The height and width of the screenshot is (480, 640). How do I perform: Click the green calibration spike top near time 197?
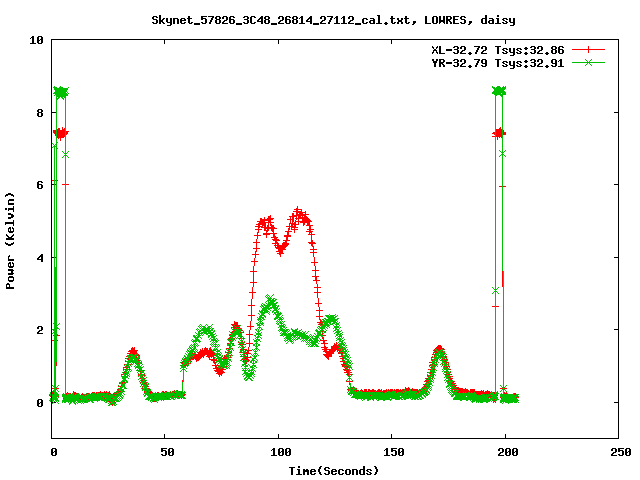(499, 91)
